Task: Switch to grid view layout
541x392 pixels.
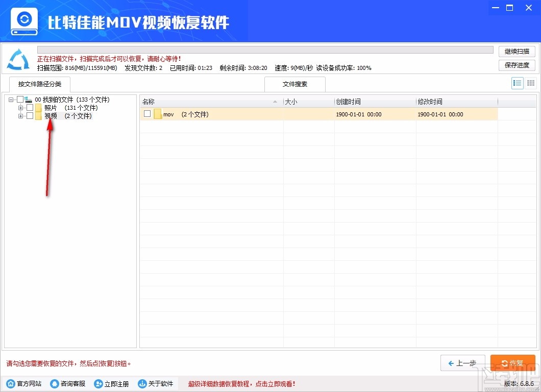Action: coord(530,83)
